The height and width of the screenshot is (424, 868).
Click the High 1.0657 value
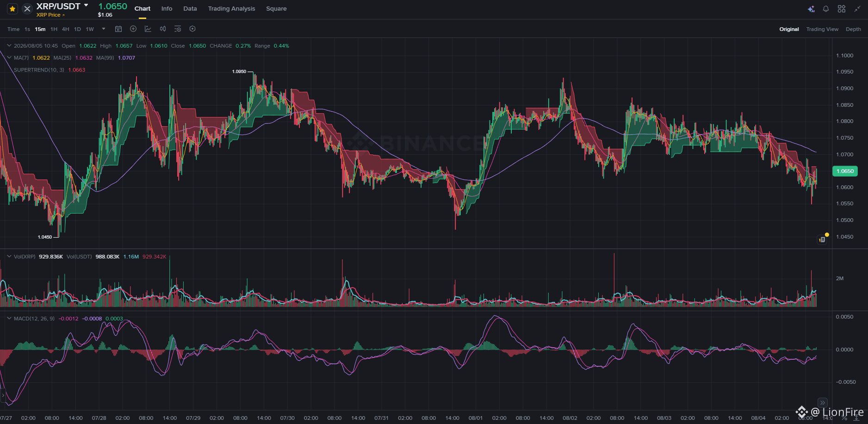(x=124, y=46)
